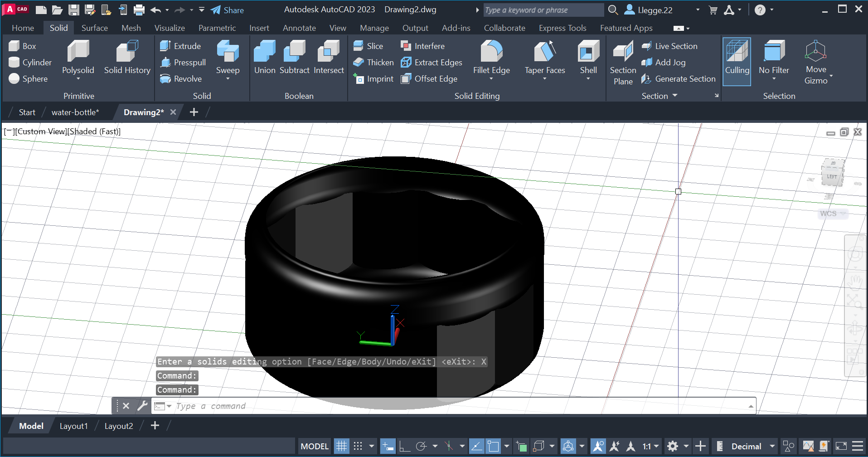Click Generate Section
The image size is (868, 457).
click(x=679, y=78)
